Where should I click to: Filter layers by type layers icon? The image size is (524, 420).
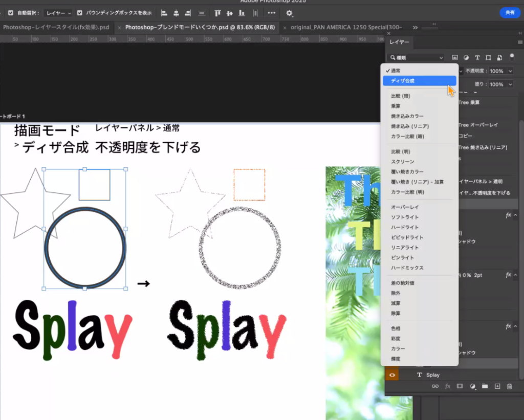pyautogui.click(x=477, y=58)
